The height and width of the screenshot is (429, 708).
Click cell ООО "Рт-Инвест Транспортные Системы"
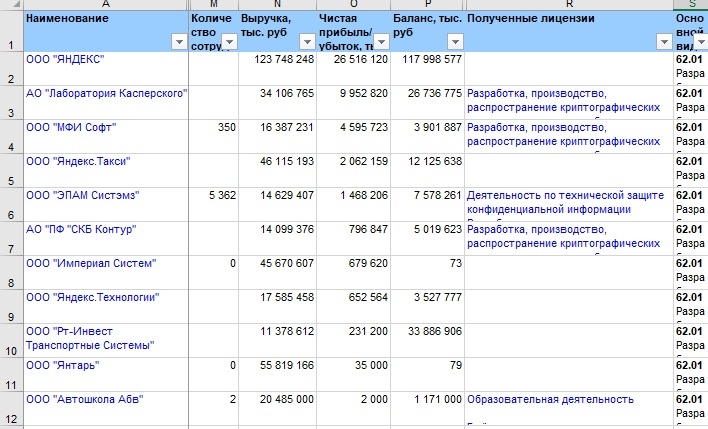[x=106, y=340]
